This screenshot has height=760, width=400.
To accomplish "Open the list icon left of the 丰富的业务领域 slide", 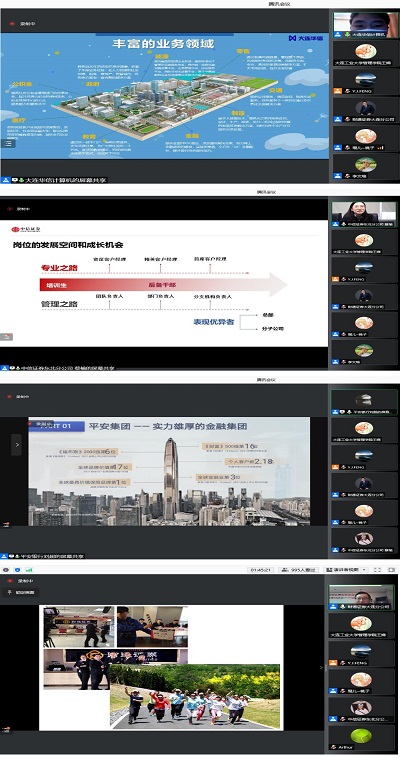I will [8, 143].
